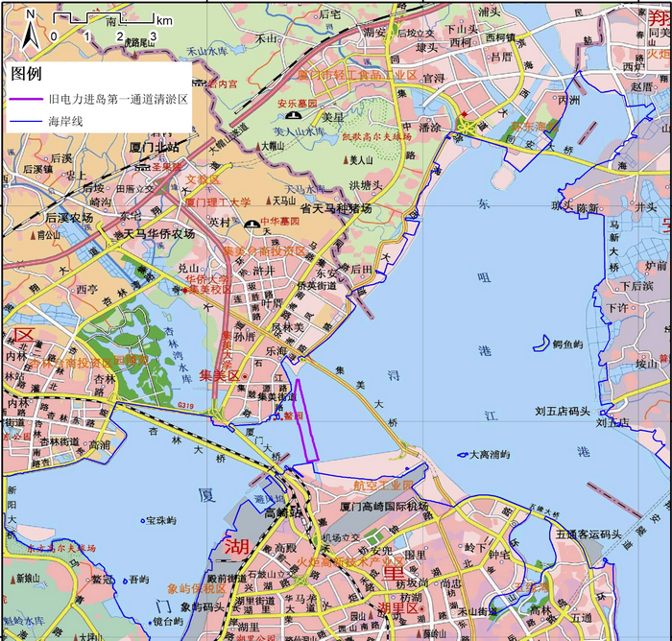
Task: Click the blue 海岸线 legend line symbol
Action: tap(24, 122)
